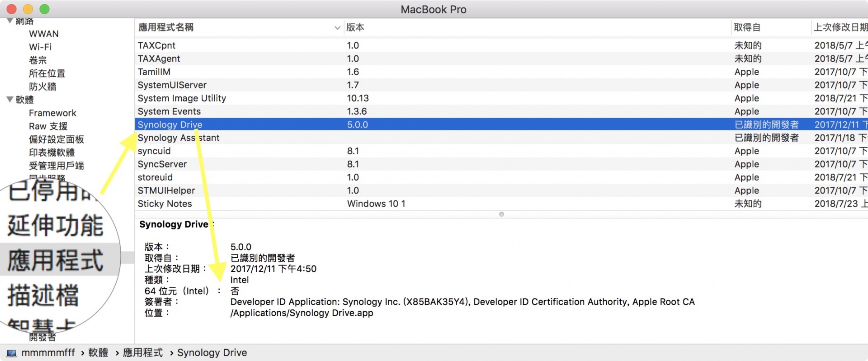Select WWAN in the sidebar
Screen dimensions: 868x361
pos(44,34)
